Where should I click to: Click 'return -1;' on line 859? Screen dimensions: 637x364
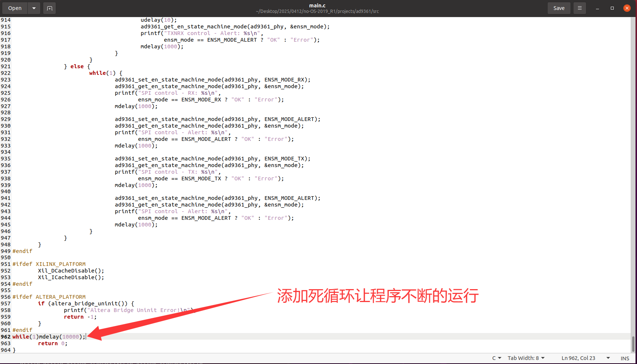click(x=80, y=317)
